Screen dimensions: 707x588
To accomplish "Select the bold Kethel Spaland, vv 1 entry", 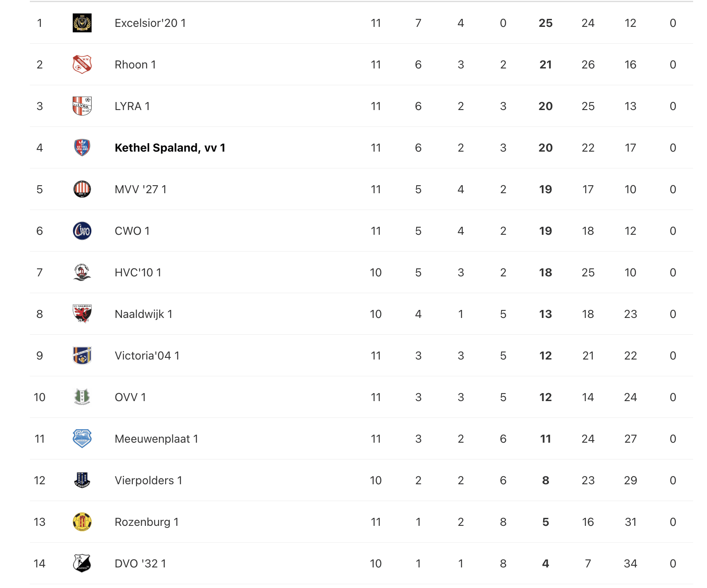I will (x=170, y=148).
